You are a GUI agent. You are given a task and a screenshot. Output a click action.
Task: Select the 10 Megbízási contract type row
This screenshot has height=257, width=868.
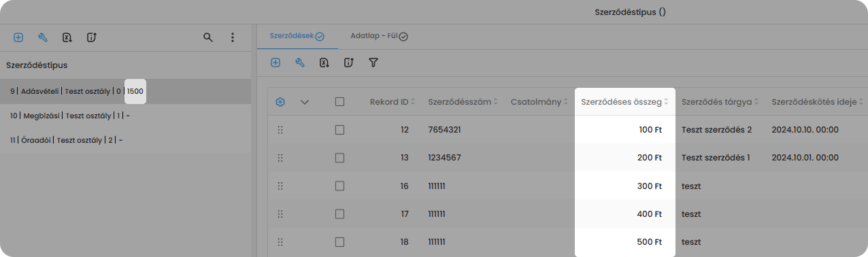[125, 116]
